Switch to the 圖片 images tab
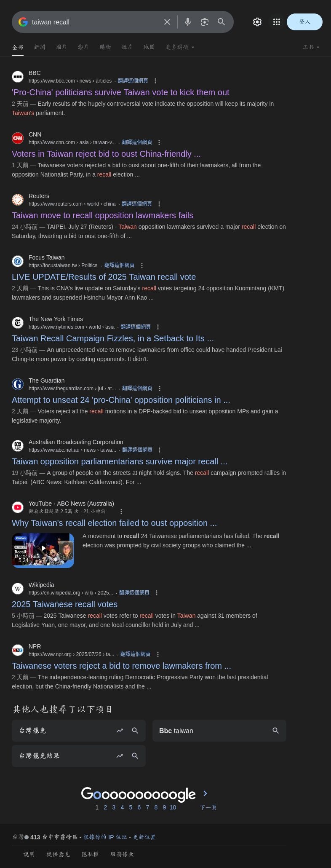The width and height of the screenshot is (331, 868). (61, 47)
